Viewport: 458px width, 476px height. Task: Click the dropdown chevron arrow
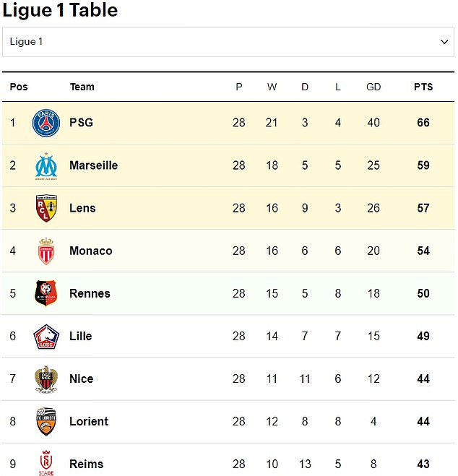coord(444,42)
